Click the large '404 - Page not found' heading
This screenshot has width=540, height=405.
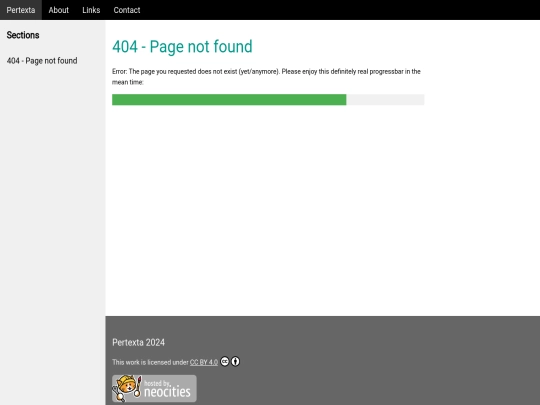click(182, 46)
